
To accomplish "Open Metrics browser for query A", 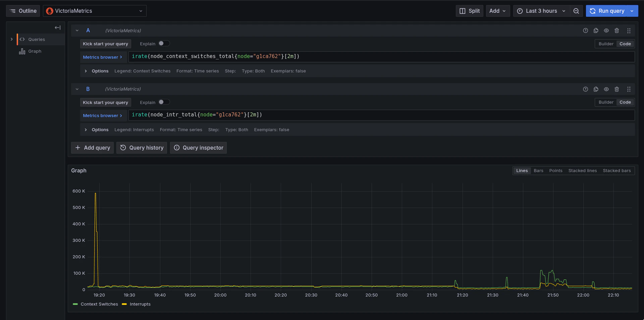I will [x=103, y=57].
